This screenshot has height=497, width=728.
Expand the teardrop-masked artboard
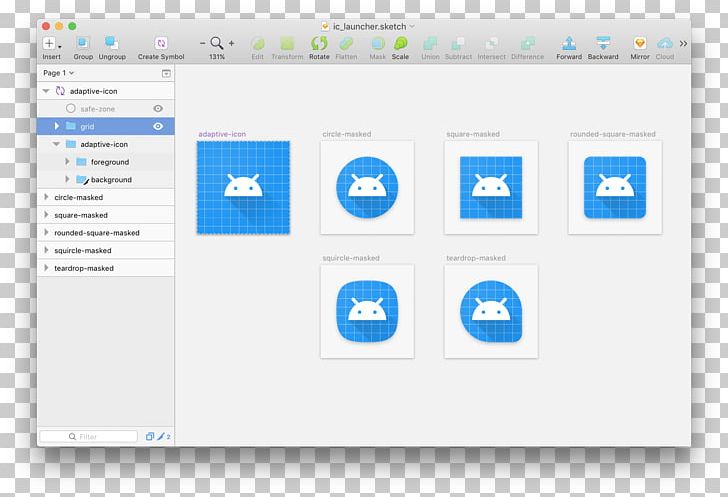pos(46,268)
